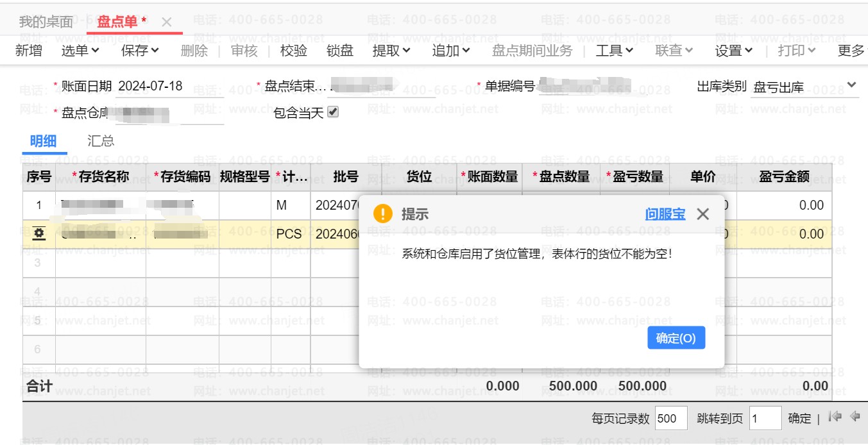Toggle the 包含当天 checkbox
The width and height of the screenshot is (868, 445).
click(x=333, y=112)
